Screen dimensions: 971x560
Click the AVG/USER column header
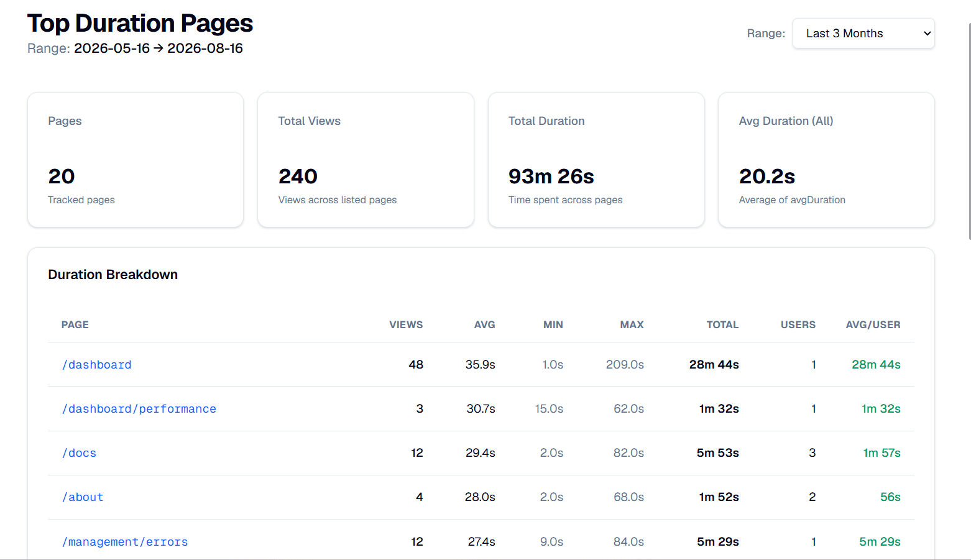(873, 324)
